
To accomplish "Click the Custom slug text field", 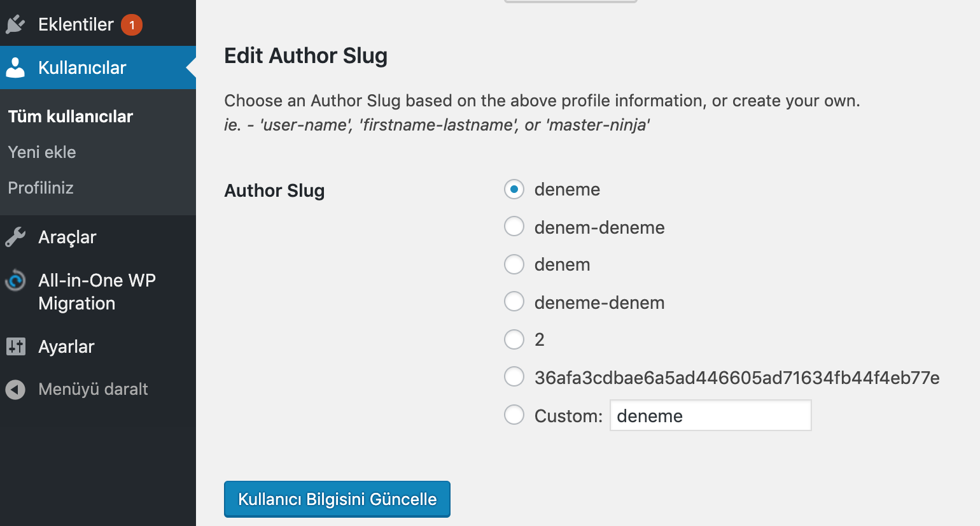I will (711, 415).
